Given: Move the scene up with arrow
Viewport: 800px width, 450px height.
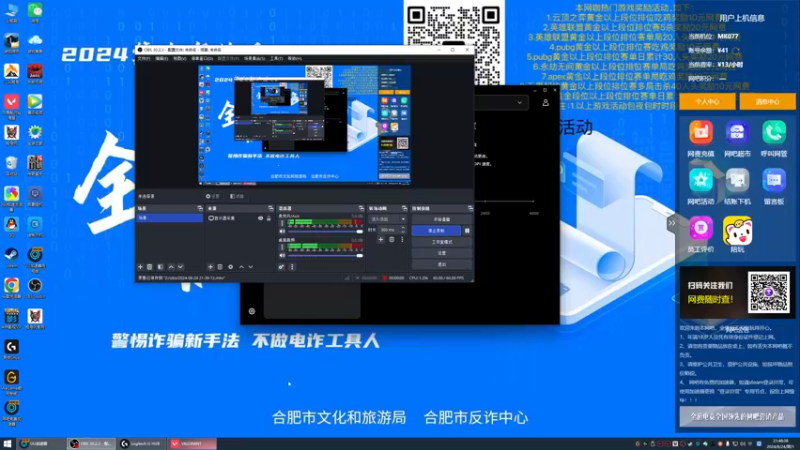Looking at the screenshot, I should tap(171, 267).
